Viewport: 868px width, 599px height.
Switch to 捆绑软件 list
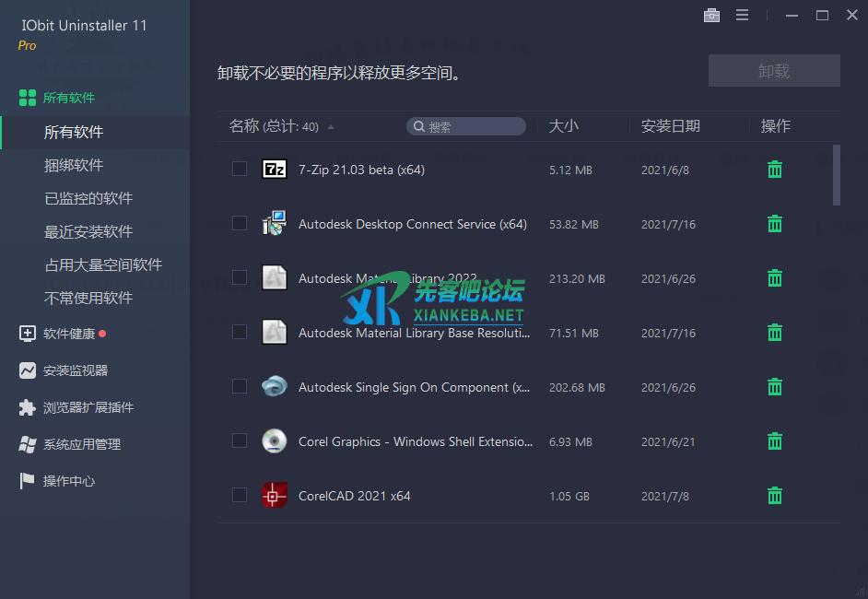click(x=74, y=165)
